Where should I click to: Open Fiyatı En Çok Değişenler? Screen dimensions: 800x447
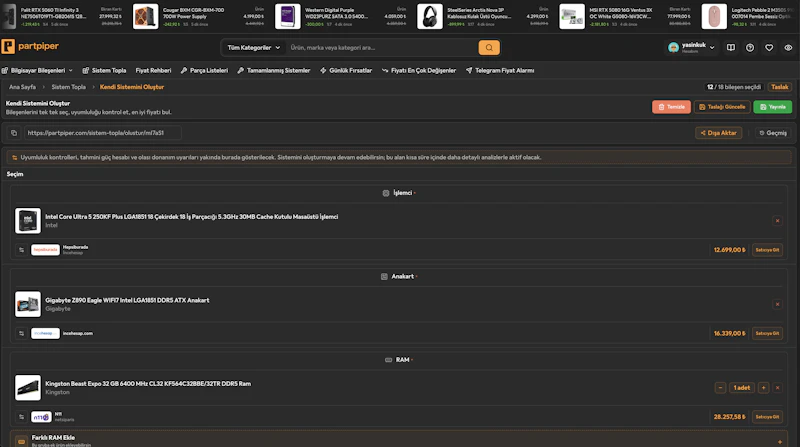coord(419,70)
